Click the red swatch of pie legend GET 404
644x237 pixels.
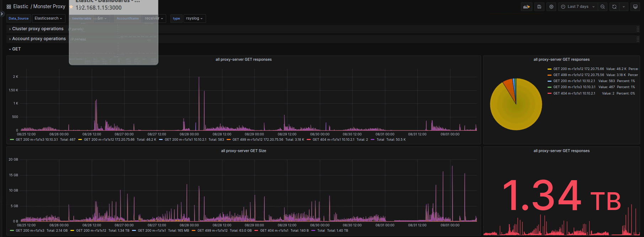549,93
